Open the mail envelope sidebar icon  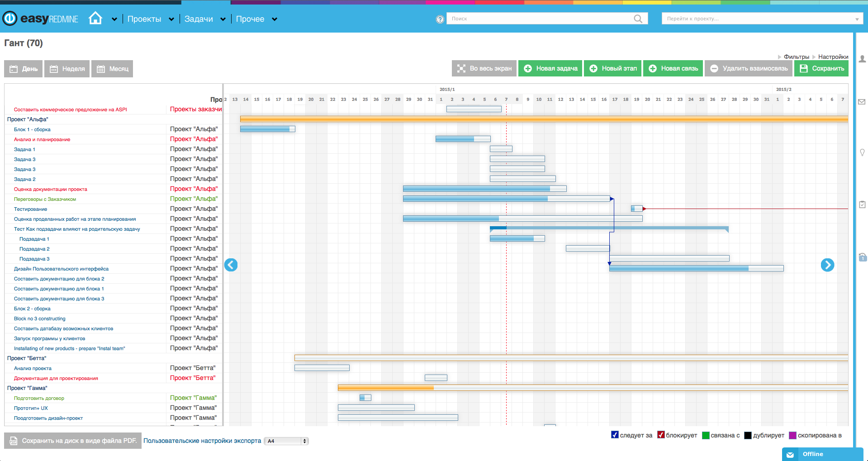pos(862,102)
